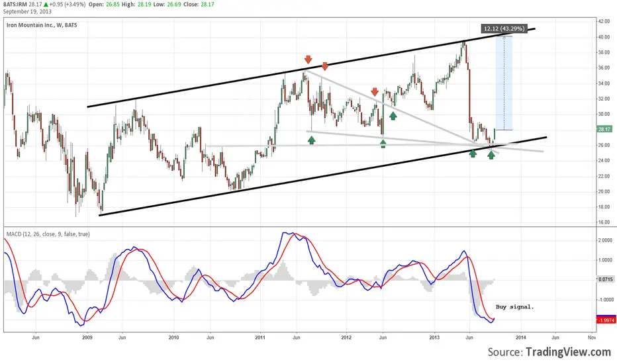Click the 2.0000 MACD axis label

605,240
